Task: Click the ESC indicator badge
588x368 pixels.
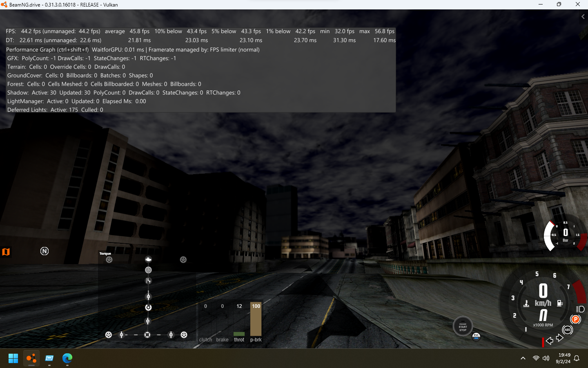Action: [x=476, y=337]
